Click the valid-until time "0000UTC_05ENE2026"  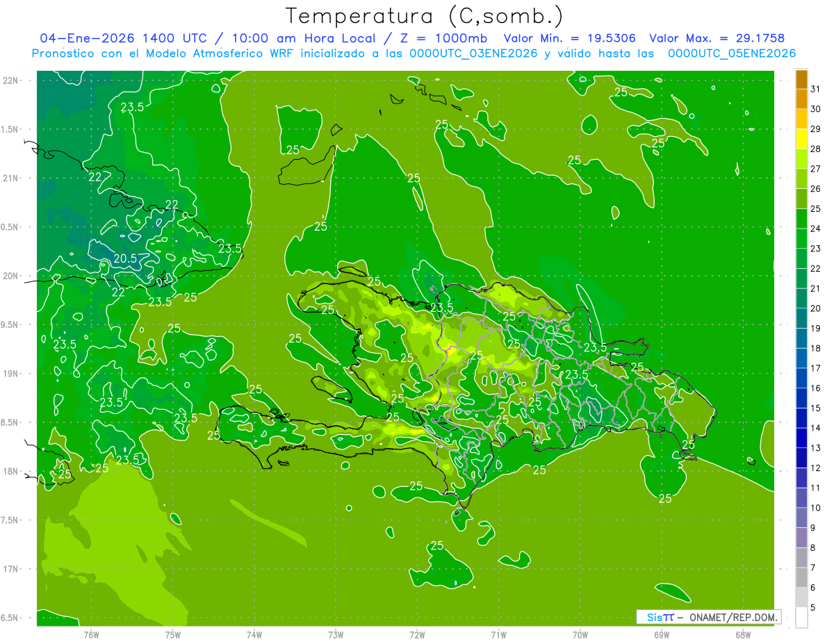pos(731,53)
